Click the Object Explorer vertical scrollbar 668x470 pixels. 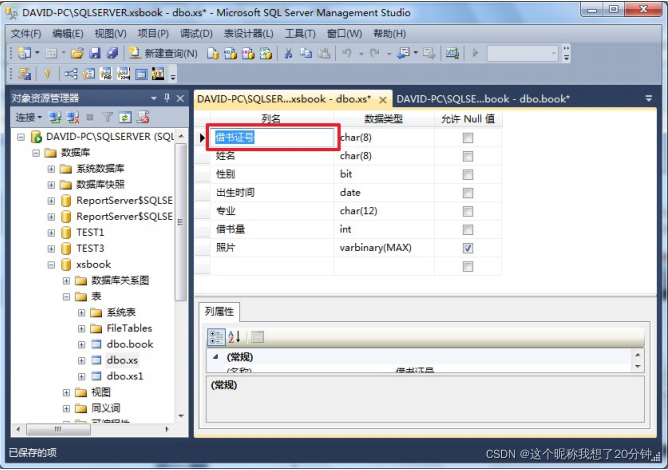[181, 222]
